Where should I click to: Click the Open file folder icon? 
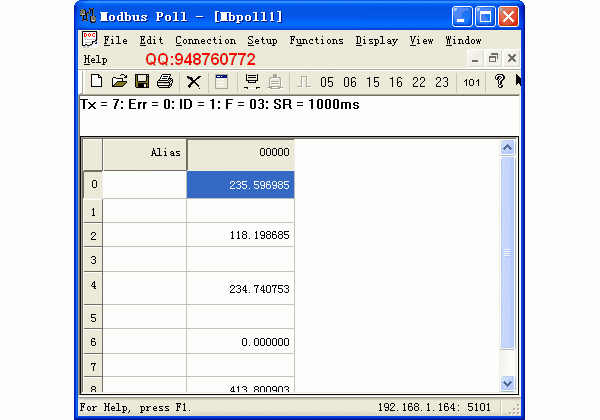119,82
